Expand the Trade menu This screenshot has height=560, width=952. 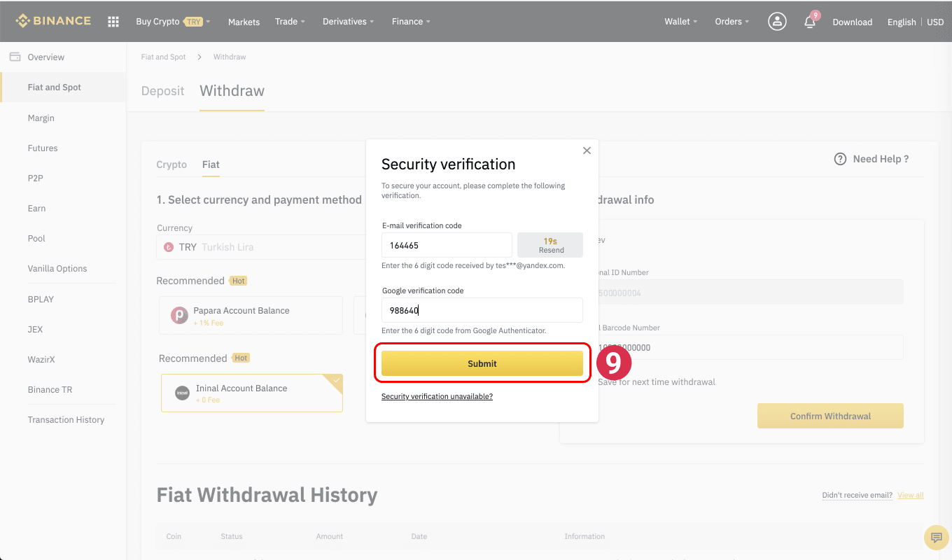click(290, 22)
